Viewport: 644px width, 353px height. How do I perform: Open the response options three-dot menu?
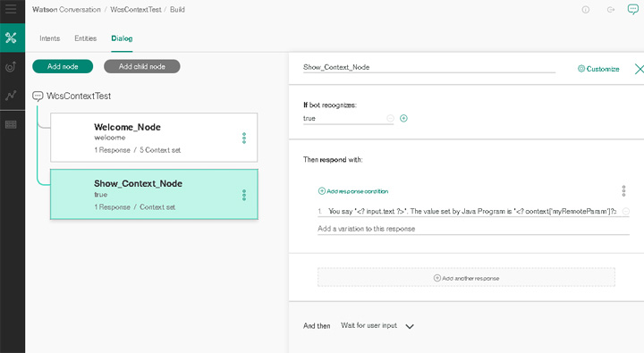623,191
